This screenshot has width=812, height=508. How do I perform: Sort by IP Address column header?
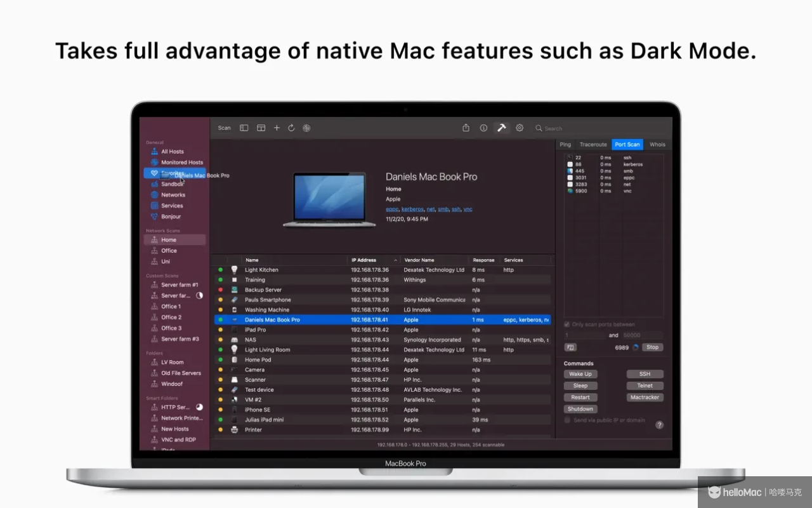(x=374, y=260)
